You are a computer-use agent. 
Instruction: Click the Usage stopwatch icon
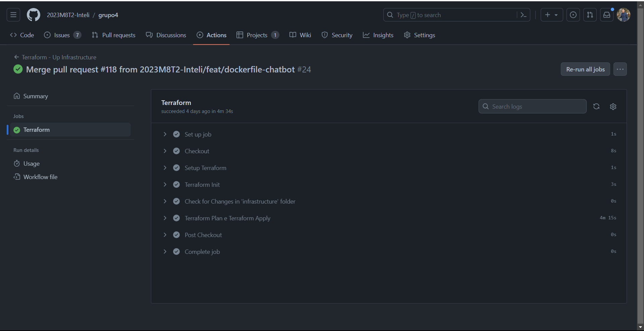tap(17, 163)
